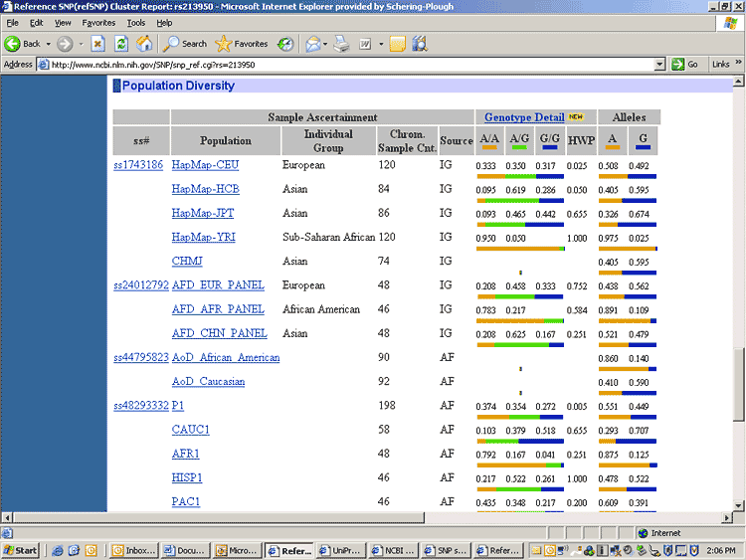Open the HapMap-JPT population link
746x560 pixels.
coord(203,213)
